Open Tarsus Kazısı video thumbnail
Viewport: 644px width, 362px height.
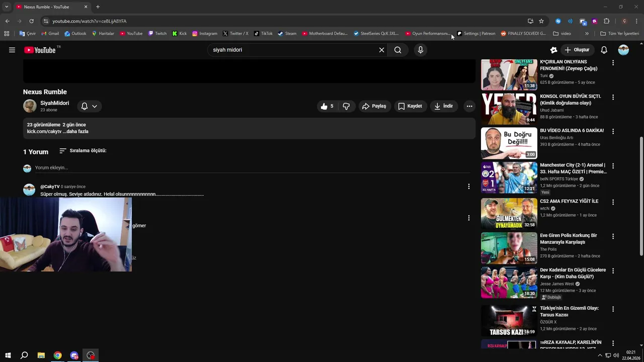click(509, 320)
